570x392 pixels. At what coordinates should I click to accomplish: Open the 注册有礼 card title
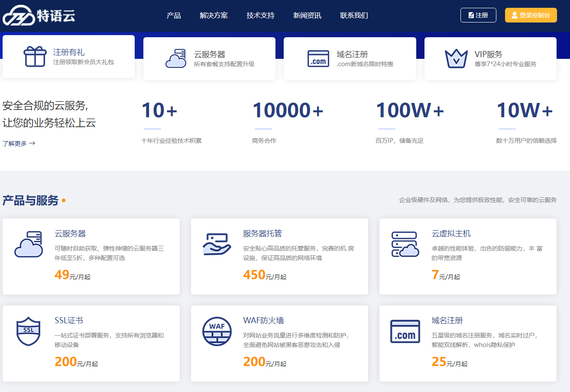tap(69, 52)
